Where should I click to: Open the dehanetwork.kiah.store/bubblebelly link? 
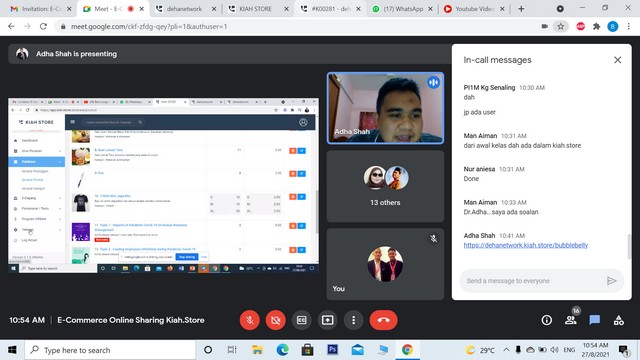pos(526,245)
